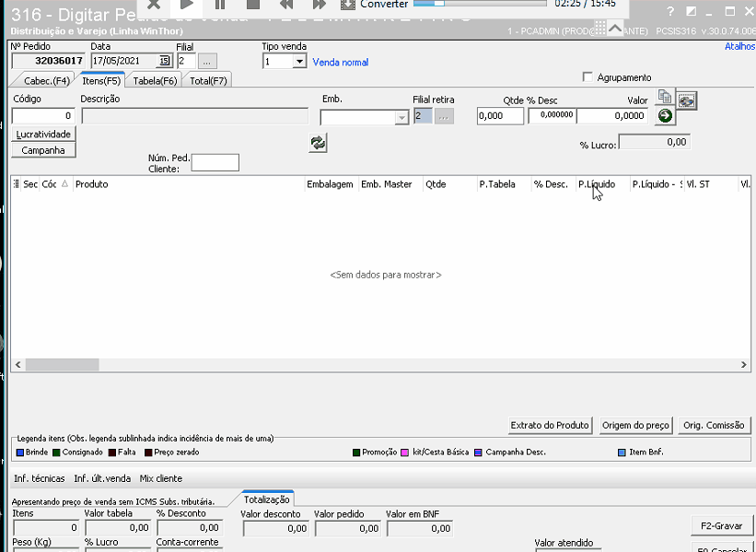Screen dimensions: 756x552
Task: Switch to the Tabela(F6) tab
Action: pyautogui.click(x=155, y=80)
